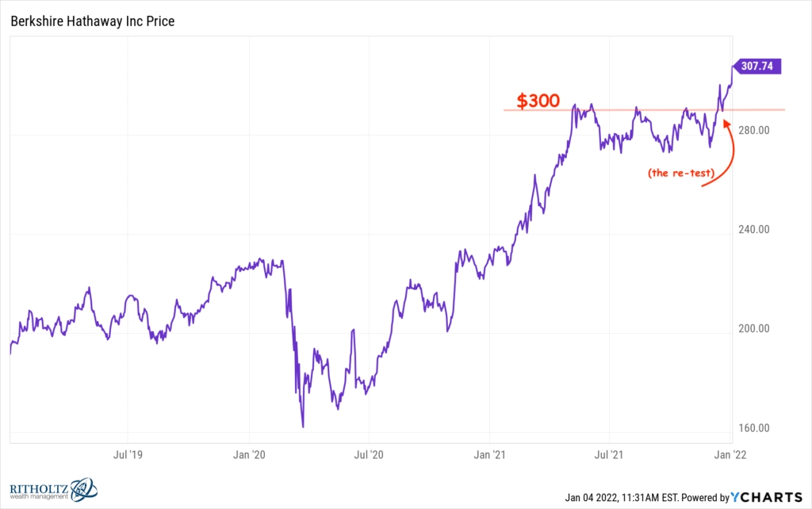Click the Ritholtz Wealth Management logo
This screenshot has width=812, height=509.
click(x=53, y=490)
